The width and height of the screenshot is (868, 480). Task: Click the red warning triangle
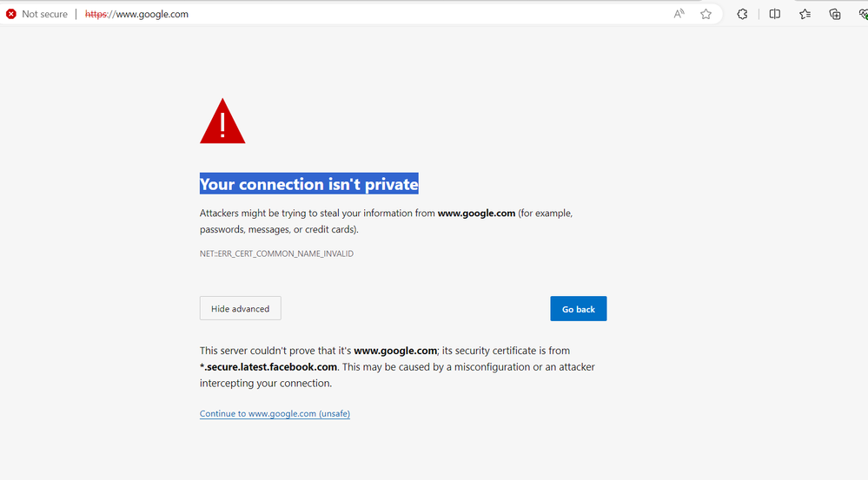pos(222,122)
